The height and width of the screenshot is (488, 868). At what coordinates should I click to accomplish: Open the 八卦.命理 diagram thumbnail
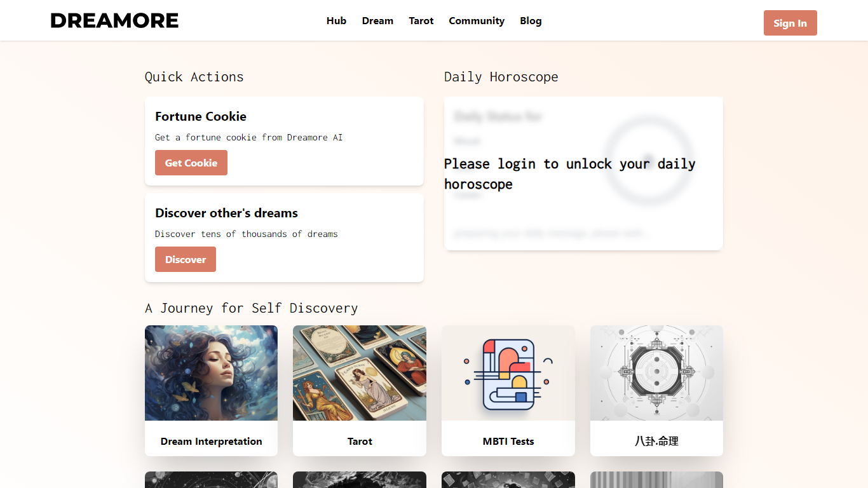coord(656,373)
